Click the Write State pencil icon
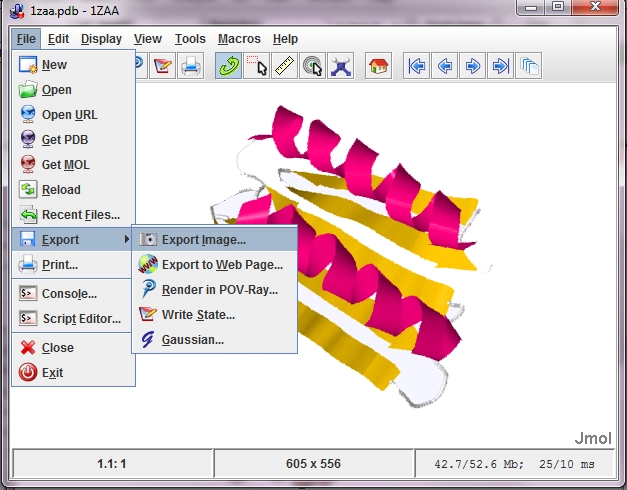Screen dimensions: 627x490 click(x=148, y=314)
